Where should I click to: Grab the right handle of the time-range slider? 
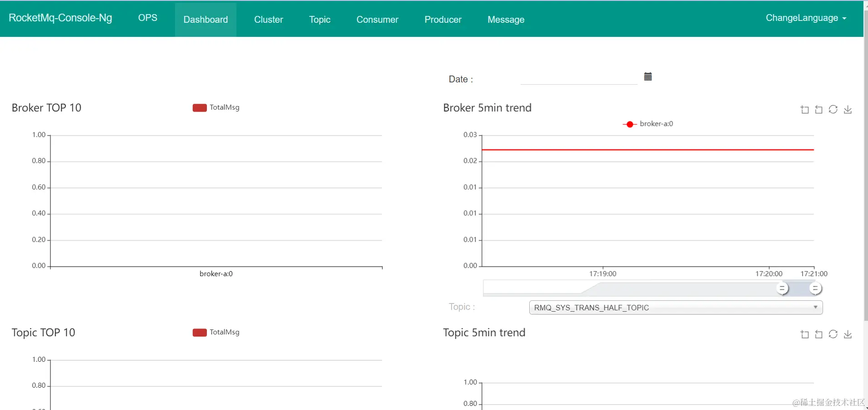click(x=815, y=289)
